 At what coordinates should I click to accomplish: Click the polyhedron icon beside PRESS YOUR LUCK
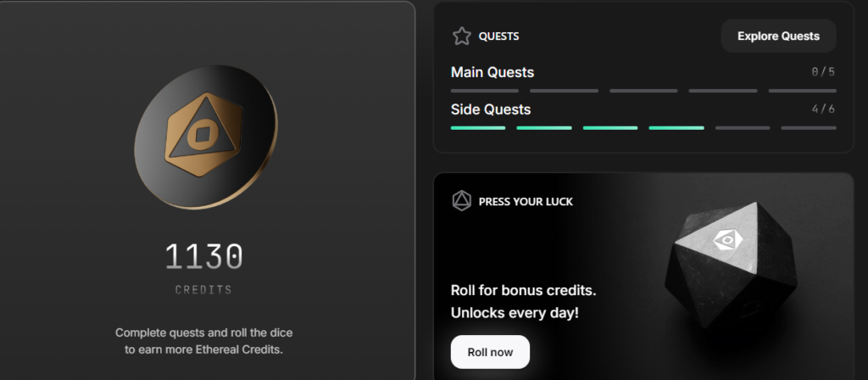tap(462, 201)
